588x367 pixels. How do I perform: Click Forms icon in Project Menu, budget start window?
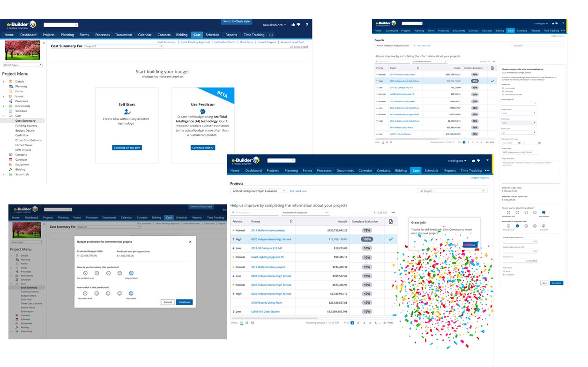tap(11, 91)
